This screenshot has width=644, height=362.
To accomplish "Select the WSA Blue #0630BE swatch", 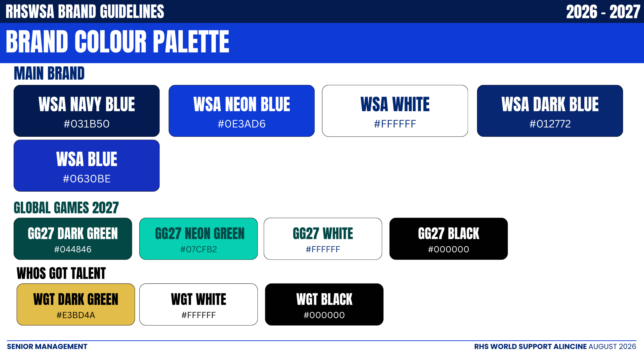I will click(87, 166).
